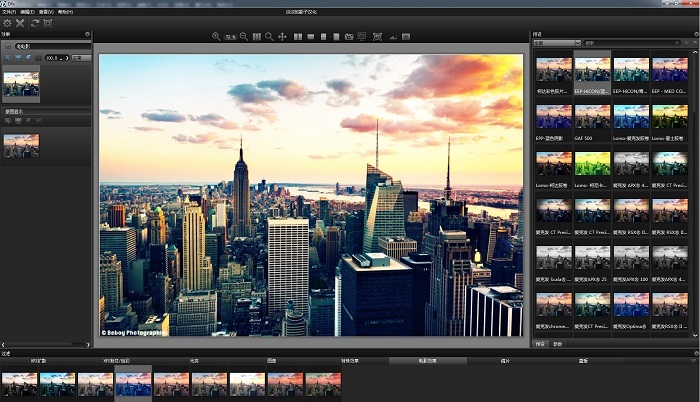Toggle the layer checkbox in the effects panel
This screenshot has width=700, height=402.
(x=9, y=47)
